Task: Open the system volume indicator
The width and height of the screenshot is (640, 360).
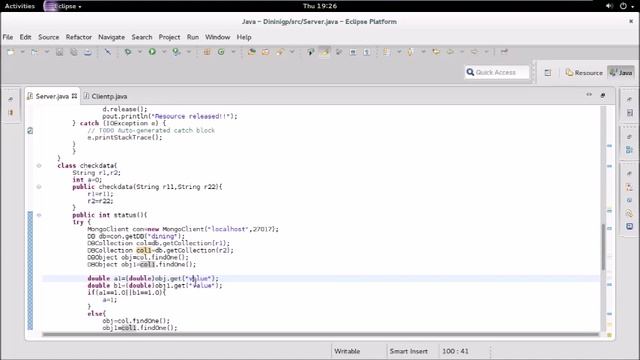Action: 609,6
